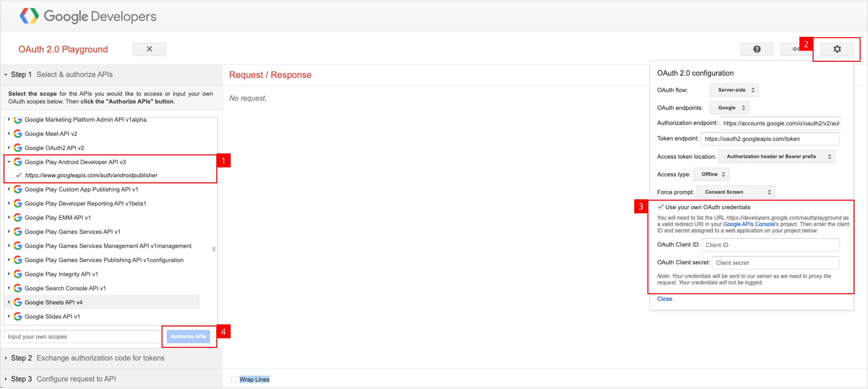The height and width of the screenshot is (389, 868).
Task: Click the Authorize APIs button
Action: coord(188,336)
